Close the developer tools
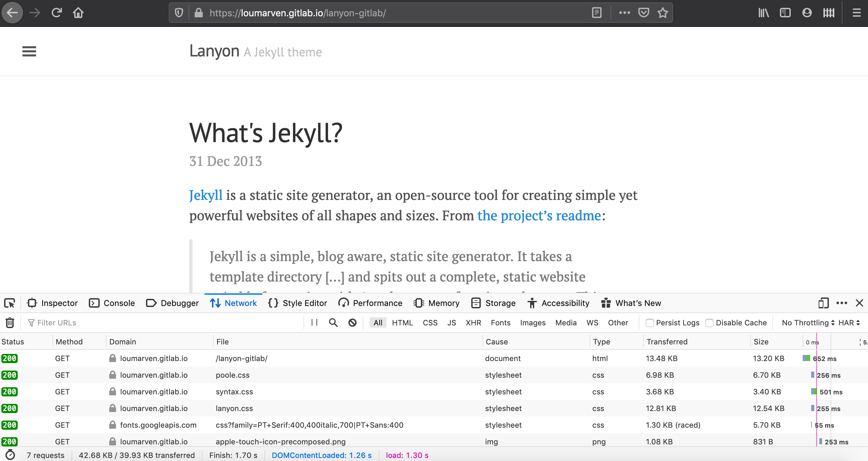 point(859,303)
